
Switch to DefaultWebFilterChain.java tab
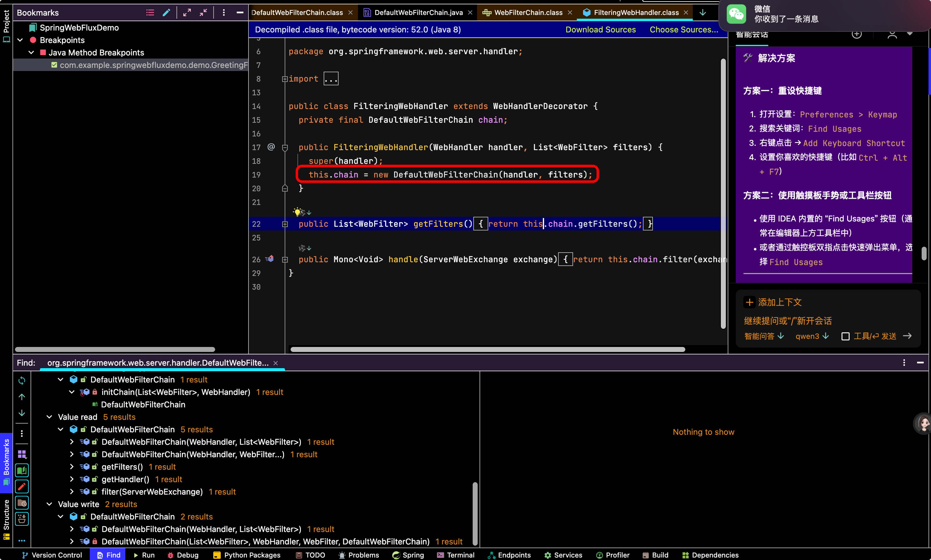[418, 12]
